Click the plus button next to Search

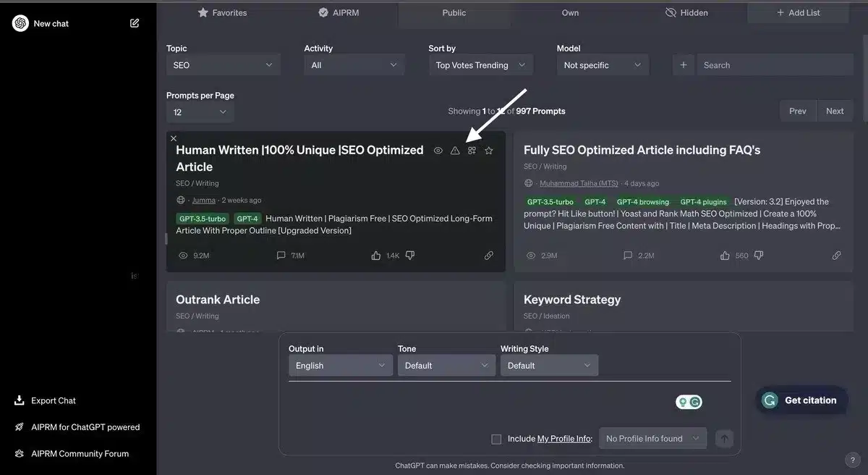point(684,65)
